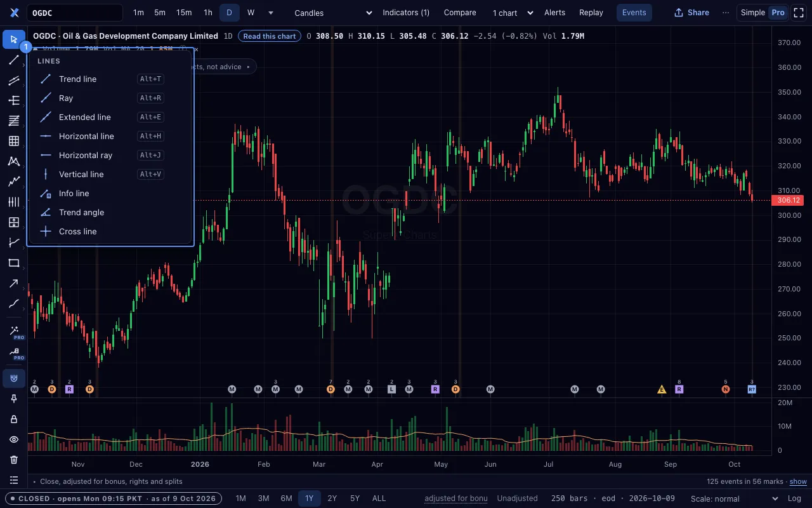The height and width of the screenshot is (508, 812).
Task: Open the object list at sidebar bottom
Action: [x=14, y=480]
